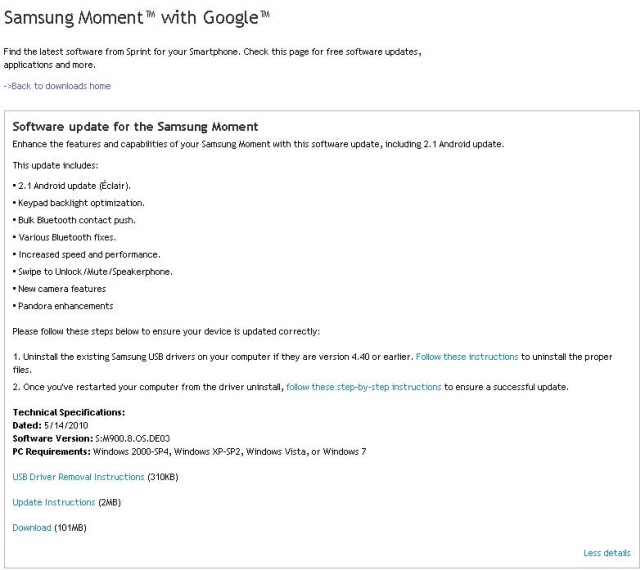Collapse section with Less details
The height and width of the screenshot is (570, 640).
pos(607,553)
